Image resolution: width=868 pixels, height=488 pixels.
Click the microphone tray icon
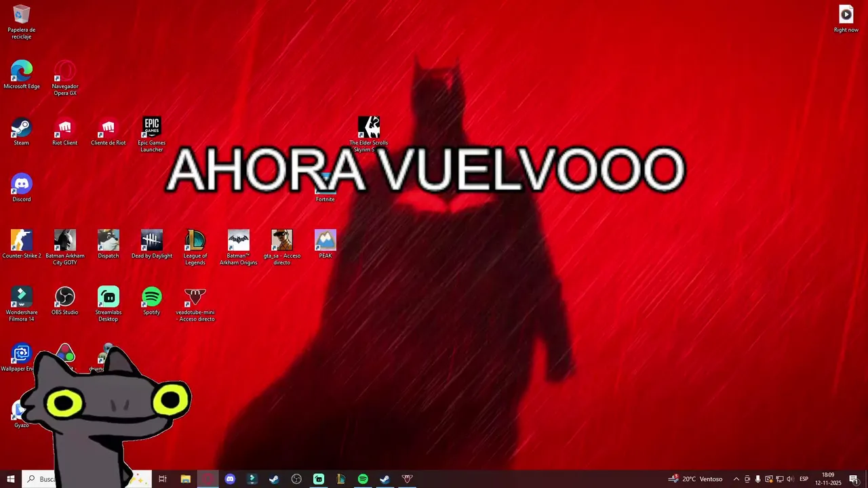pos(758,479)
